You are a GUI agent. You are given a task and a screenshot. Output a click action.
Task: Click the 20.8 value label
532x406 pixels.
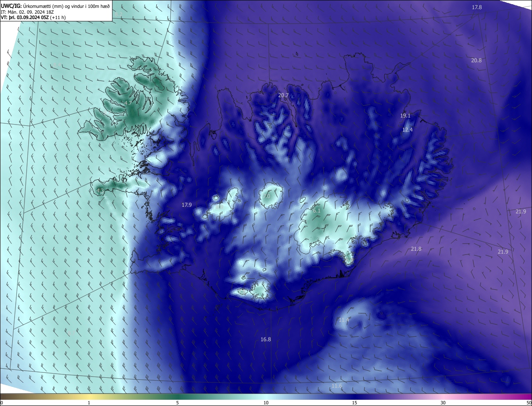click(476, 60)
